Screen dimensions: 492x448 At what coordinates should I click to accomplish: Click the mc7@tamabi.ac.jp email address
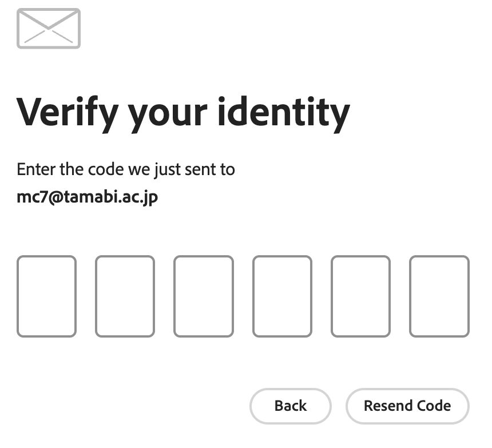88,197
